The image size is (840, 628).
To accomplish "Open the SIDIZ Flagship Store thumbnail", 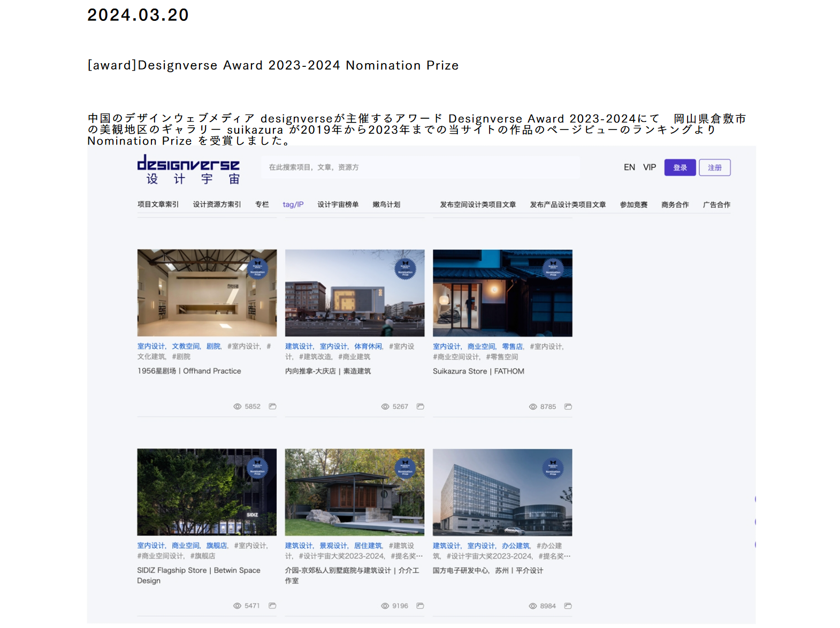I will pos(207,492).
